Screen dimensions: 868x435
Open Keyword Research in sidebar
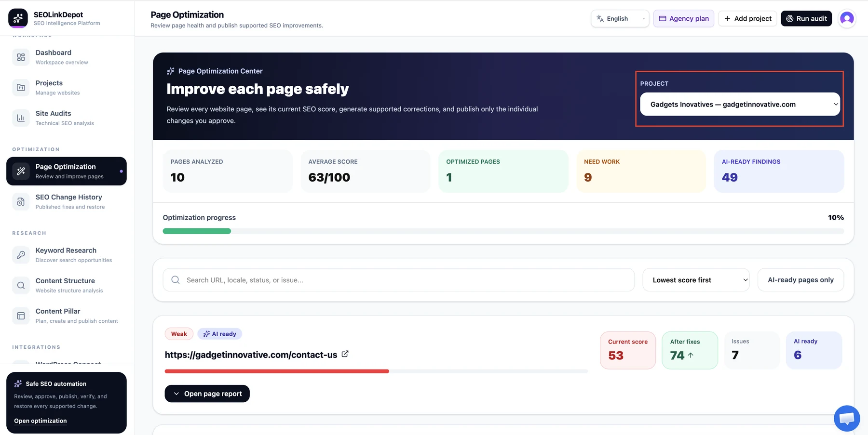coord(67,255)
